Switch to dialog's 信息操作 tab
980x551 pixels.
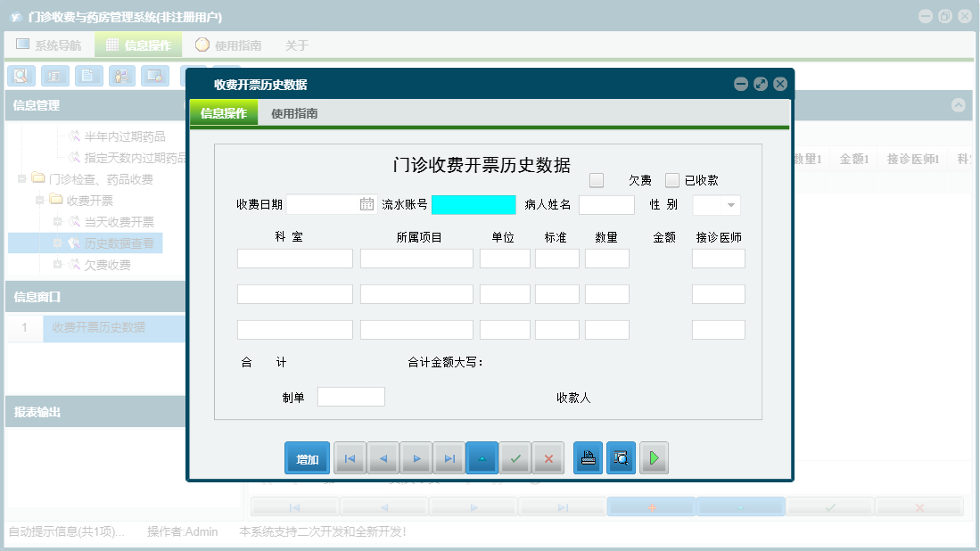point(224,113)
